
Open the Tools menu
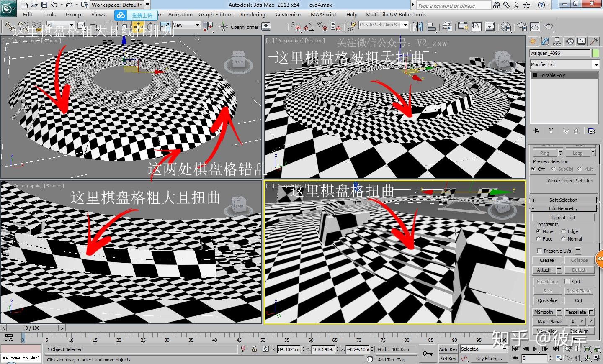(49, 15)
